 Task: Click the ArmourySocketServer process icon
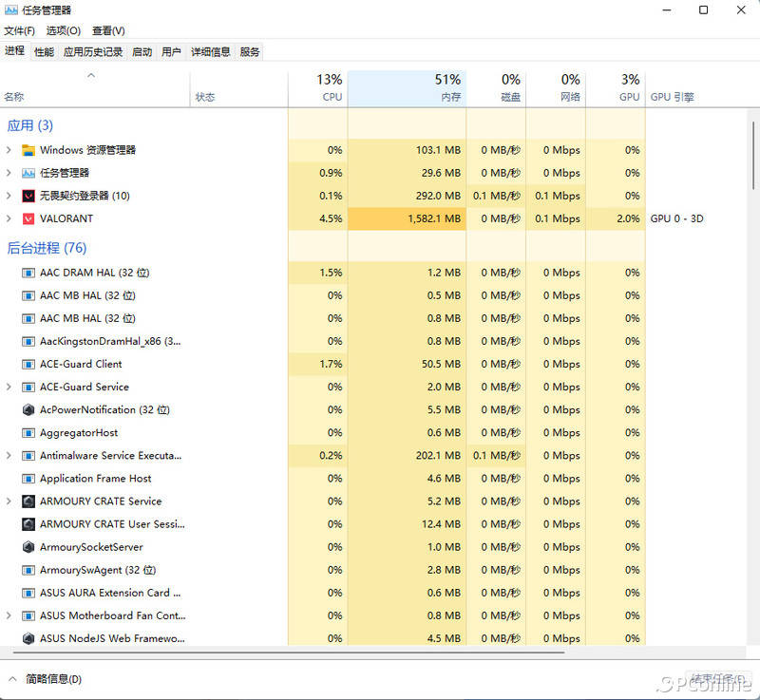[x=28, y=547]
